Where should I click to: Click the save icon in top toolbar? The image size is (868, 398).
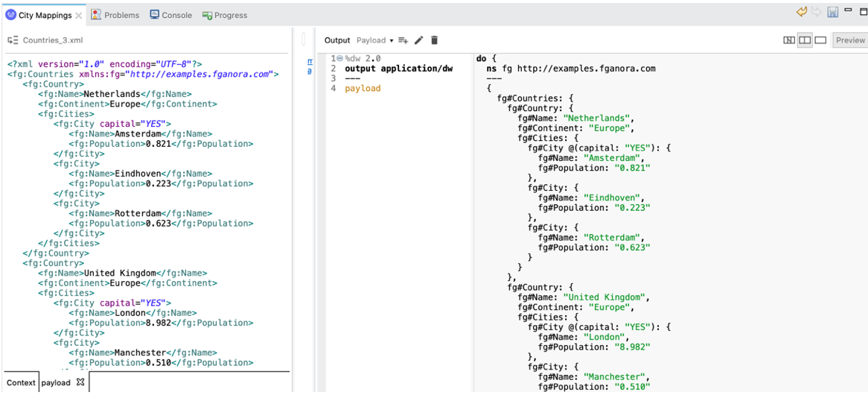[833, 13]
